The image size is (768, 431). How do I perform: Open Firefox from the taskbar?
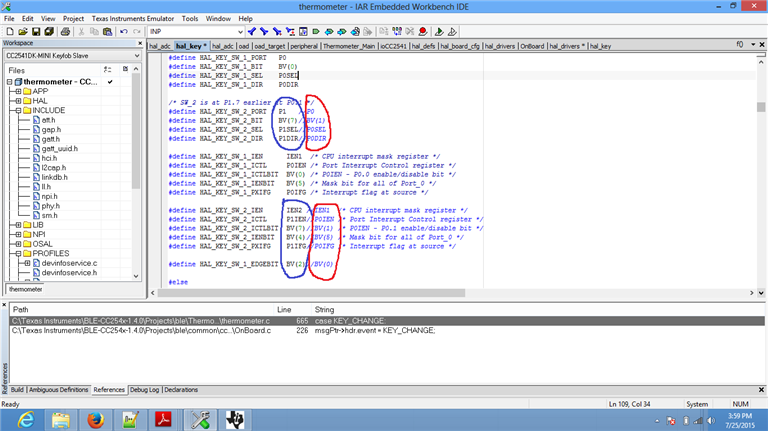[x=96, y=420]
